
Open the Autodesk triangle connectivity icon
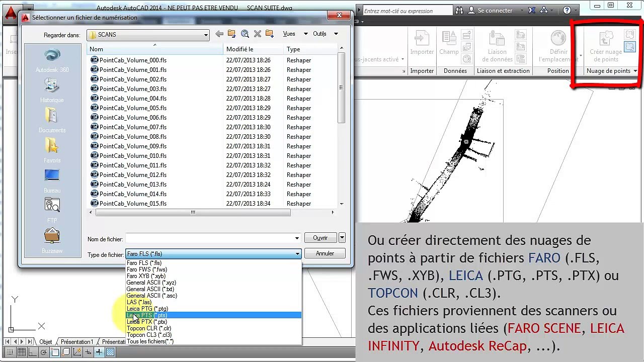(x=545, y=10)
